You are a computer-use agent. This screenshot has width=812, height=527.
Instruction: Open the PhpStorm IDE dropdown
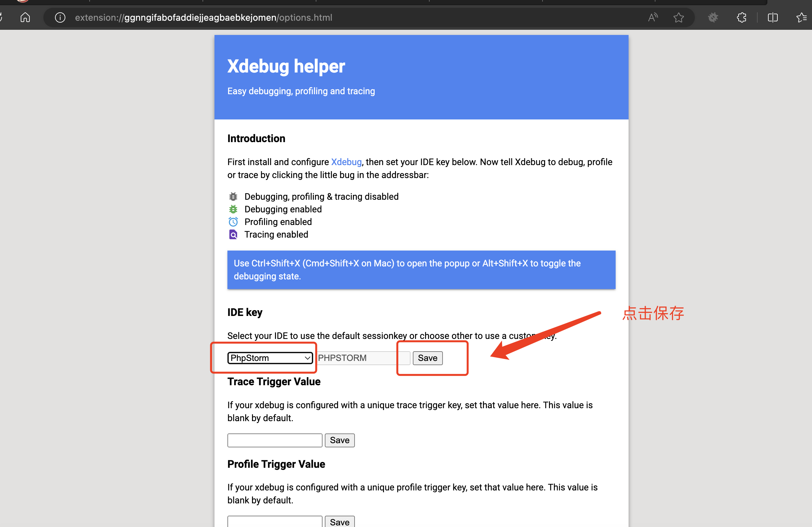coord(270,358)
